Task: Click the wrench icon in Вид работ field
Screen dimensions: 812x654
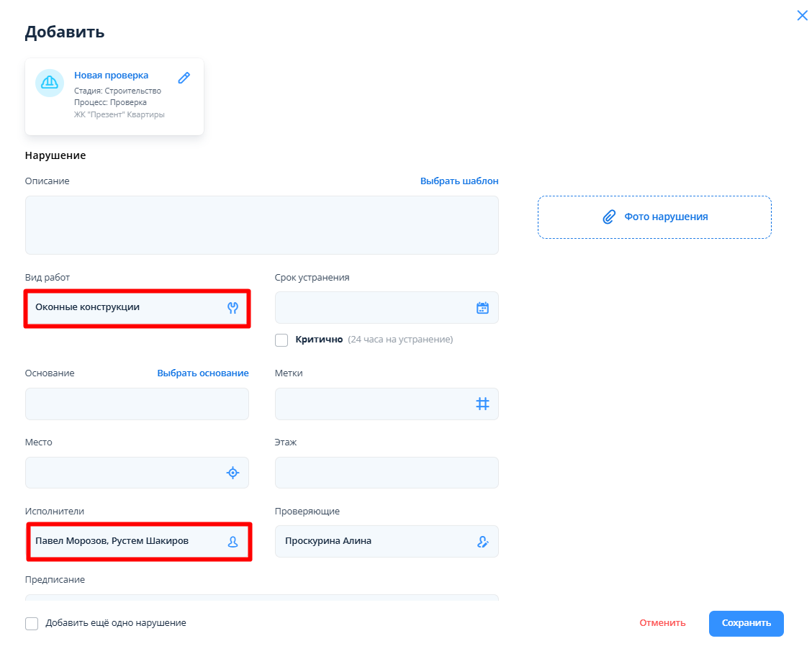Action: point(233,307)
